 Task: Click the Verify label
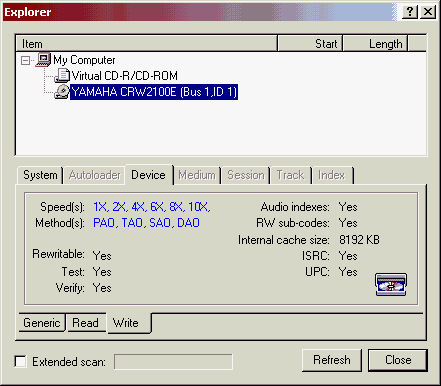tap(70, 288)
